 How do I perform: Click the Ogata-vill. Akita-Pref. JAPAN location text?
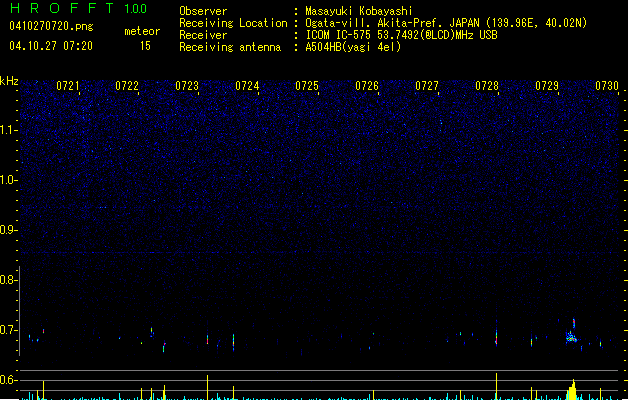coord(446,23)
